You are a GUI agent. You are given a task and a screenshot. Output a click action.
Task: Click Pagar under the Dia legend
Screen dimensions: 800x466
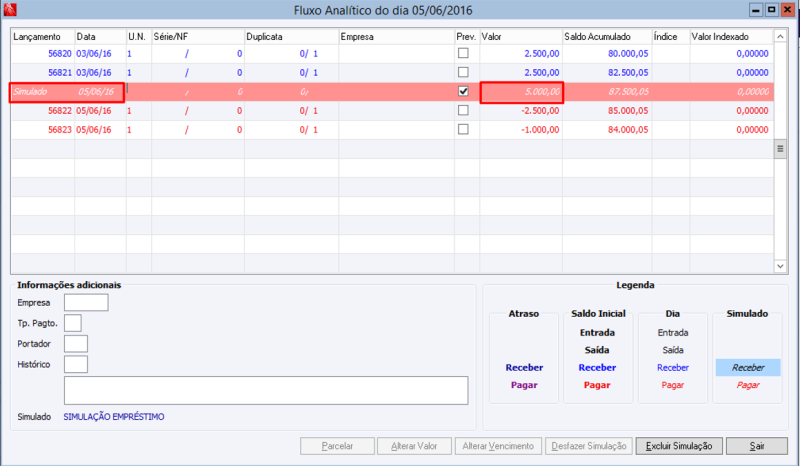click(672, 385)
